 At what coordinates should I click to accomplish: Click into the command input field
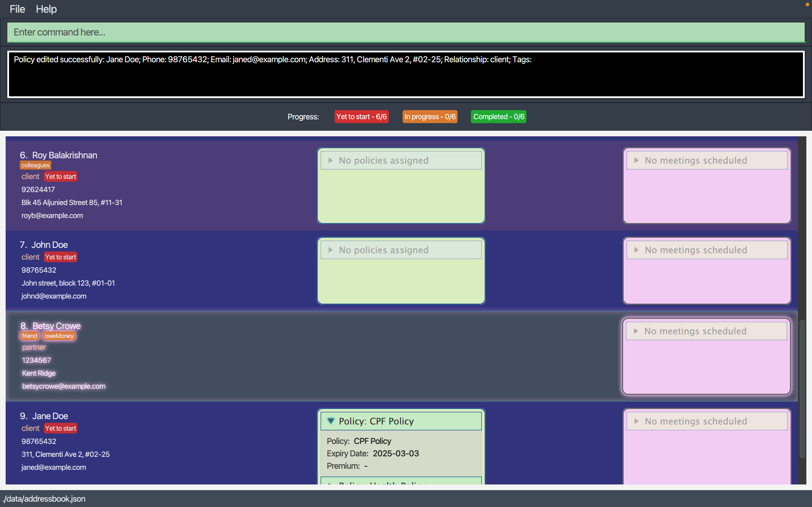click(406, 32)
